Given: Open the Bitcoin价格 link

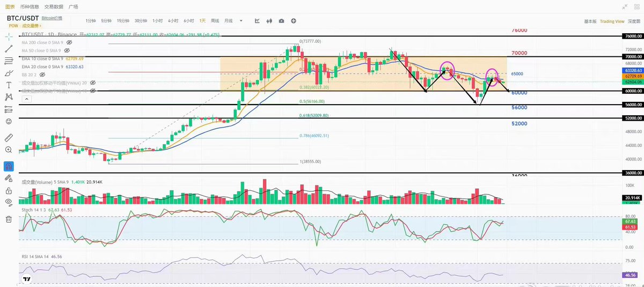Looking at the screenshot, I should [52, 18].
